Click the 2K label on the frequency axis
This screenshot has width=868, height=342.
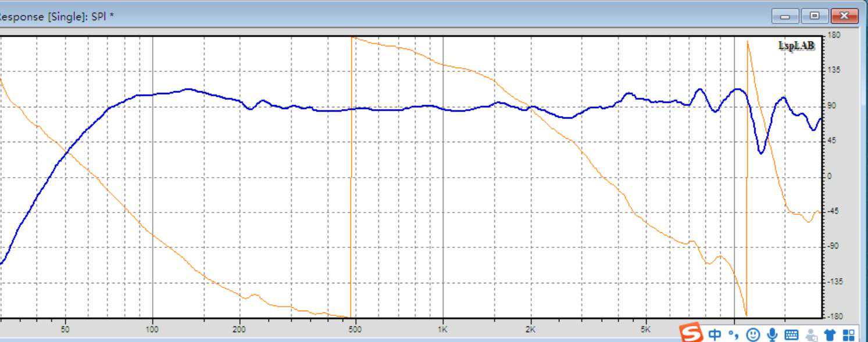click(x=530, y=329)
